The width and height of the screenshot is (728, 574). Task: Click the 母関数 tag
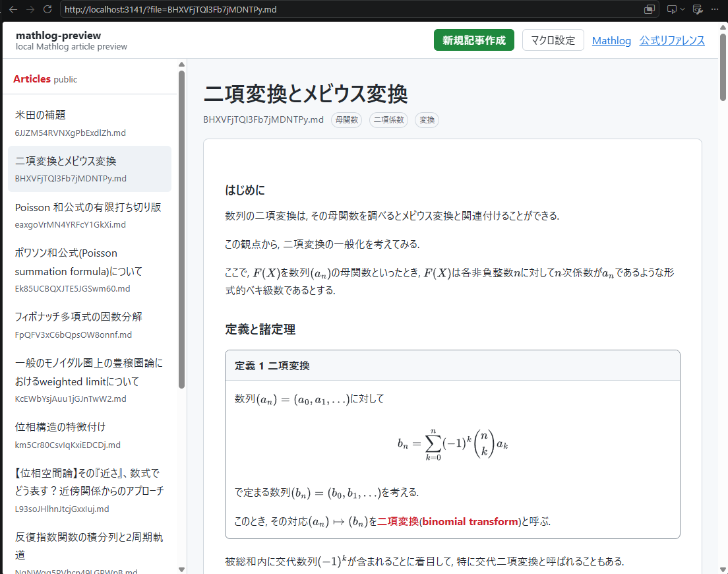coord(346,120)
